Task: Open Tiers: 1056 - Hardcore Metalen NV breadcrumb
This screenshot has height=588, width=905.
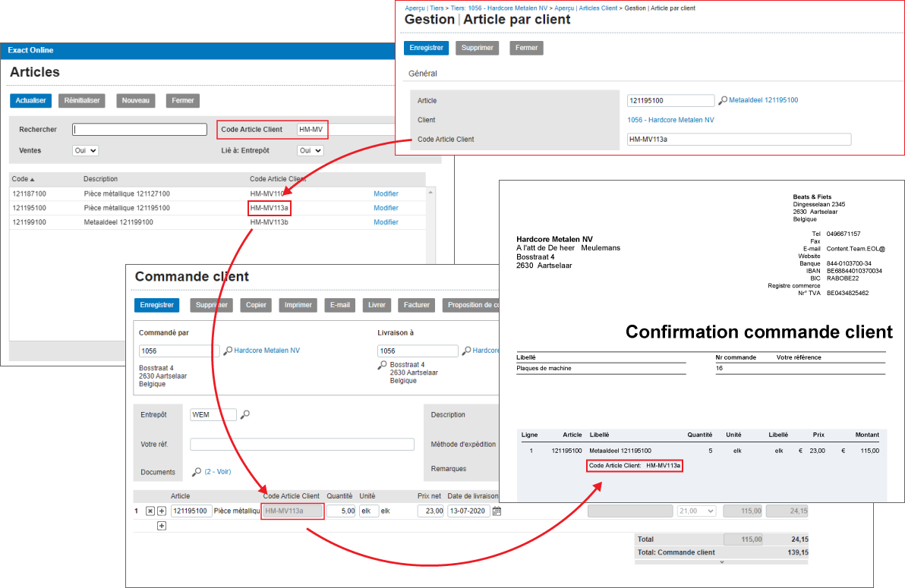Action: coord(499,8)
